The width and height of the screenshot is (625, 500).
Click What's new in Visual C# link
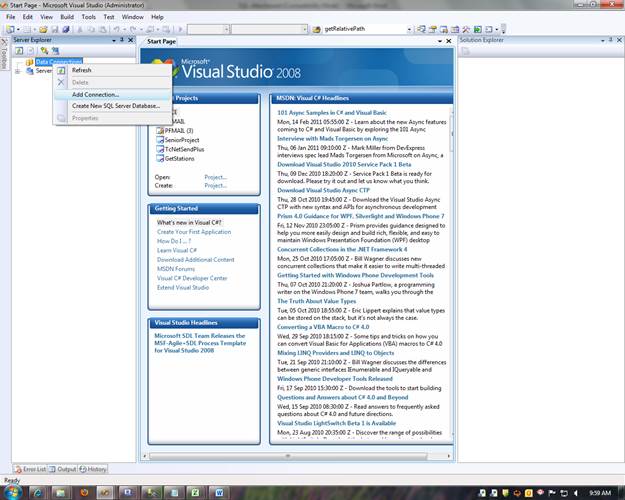pyautogui.click(x=189, y=222)
